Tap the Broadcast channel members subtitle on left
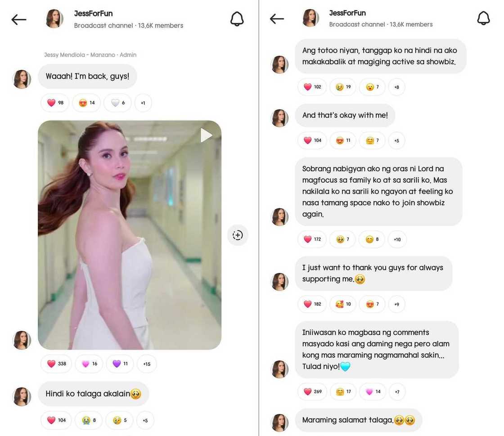504x436 pixels. (128, 26)
